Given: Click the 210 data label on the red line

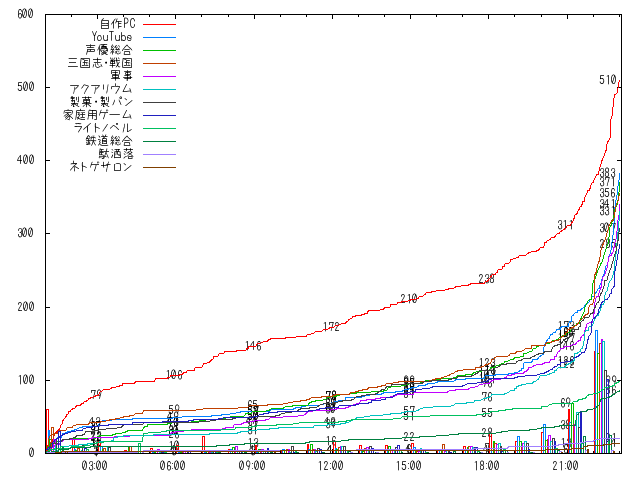Looking at the screenshot, I should tap(408, 299).
